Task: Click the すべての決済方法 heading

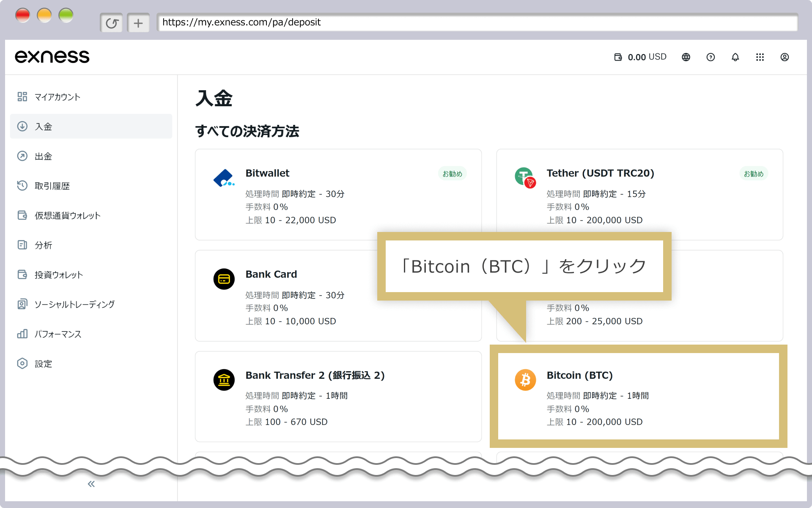Action: tap(247, 131)
